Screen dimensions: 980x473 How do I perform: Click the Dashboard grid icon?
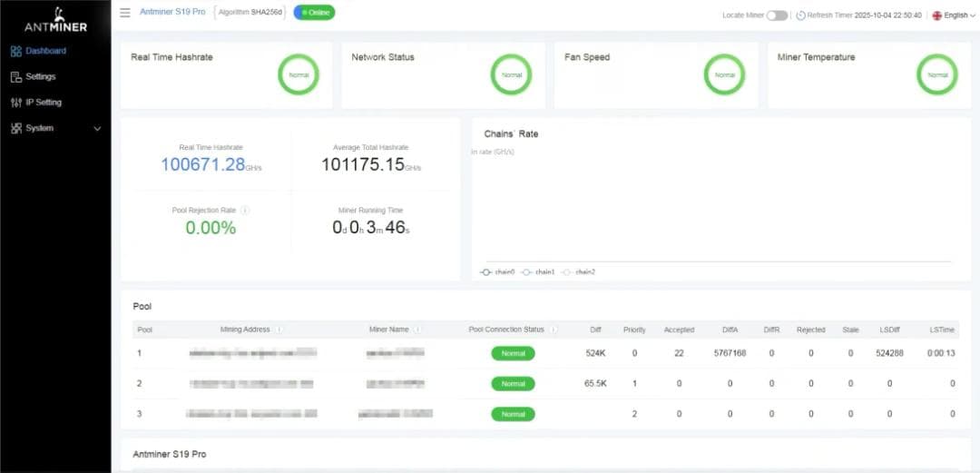pos(16,52)
